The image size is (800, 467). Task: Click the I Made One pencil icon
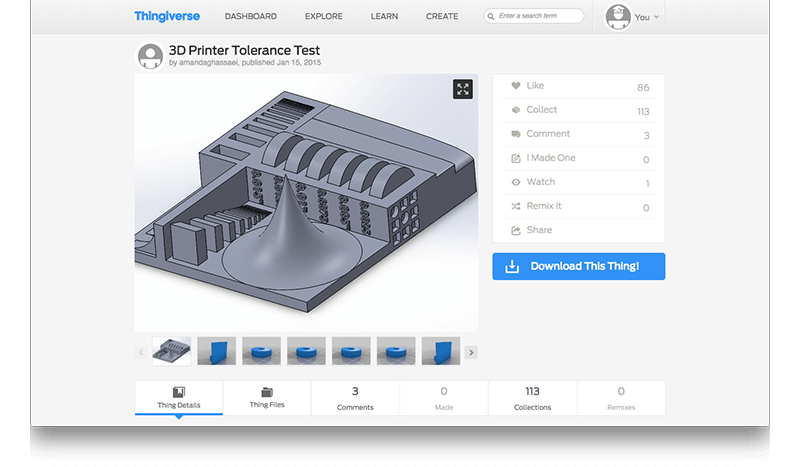pyautogui.click(x=516, y=158)
